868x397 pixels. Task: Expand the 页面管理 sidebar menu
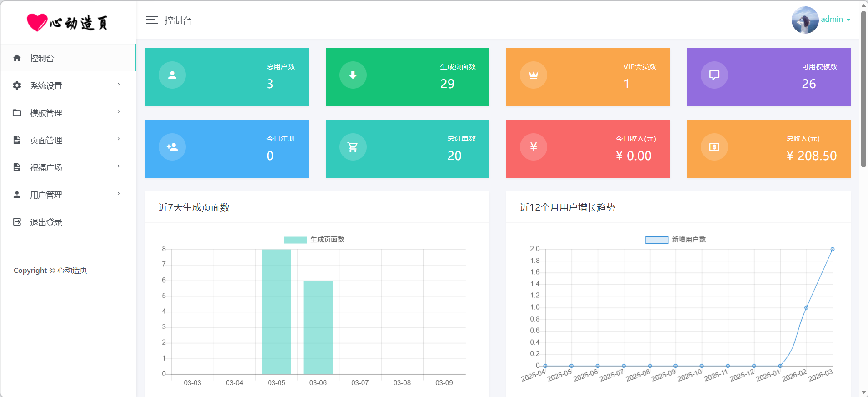pos(68,140)
